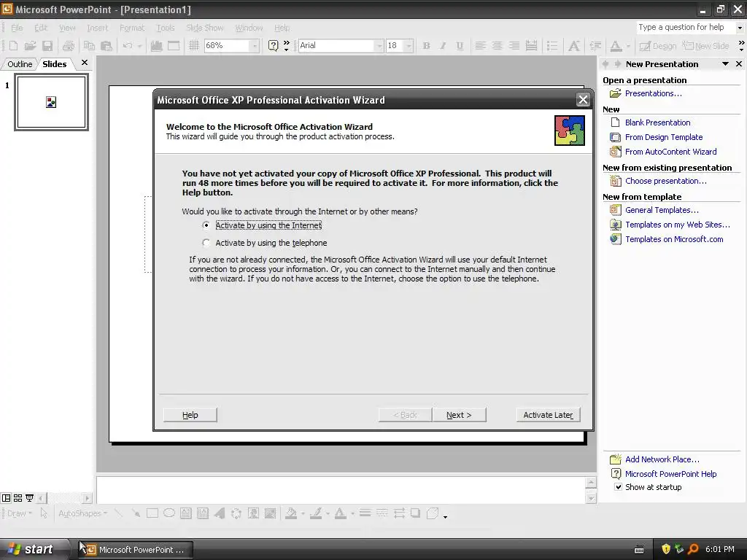Click the New Slide toolbar button

(x=705, y=46)
